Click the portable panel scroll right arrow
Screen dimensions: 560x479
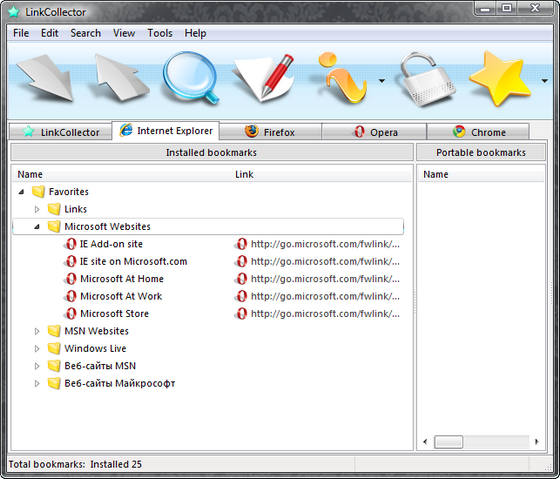pyautogui.click(x=536, y=442)
